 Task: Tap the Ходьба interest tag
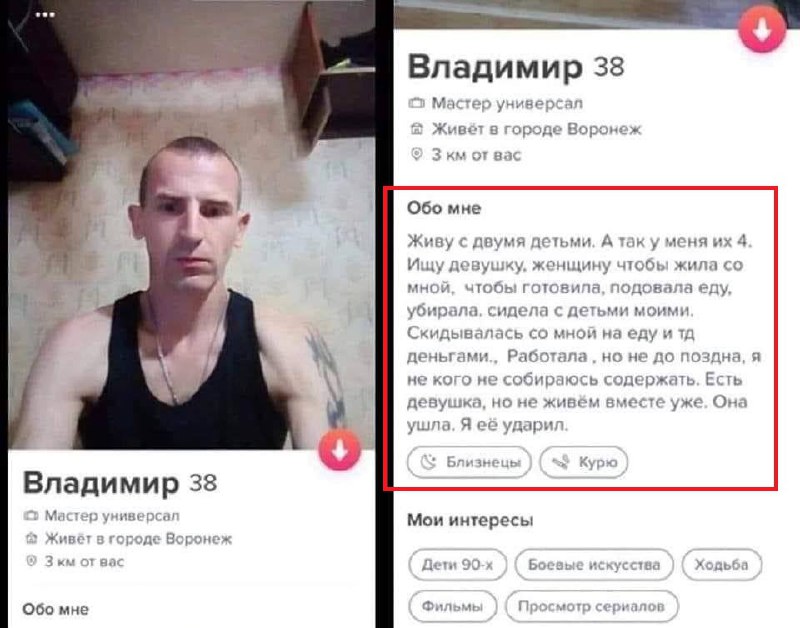click(x=721, y=565)
